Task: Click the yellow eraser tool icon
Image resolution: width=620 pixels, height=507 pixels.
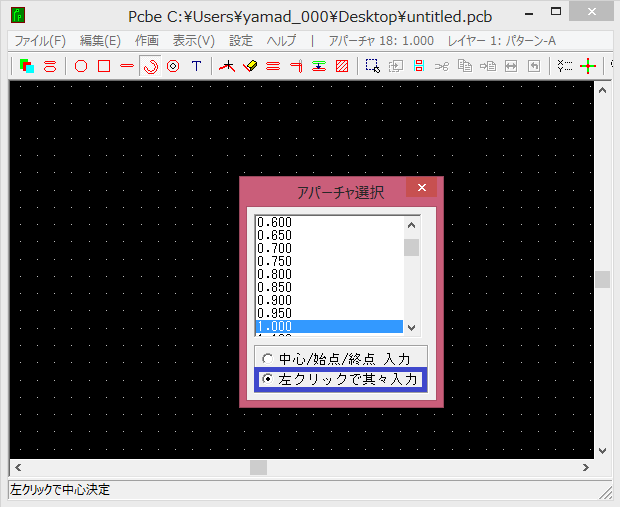Action: coord(250,66)
